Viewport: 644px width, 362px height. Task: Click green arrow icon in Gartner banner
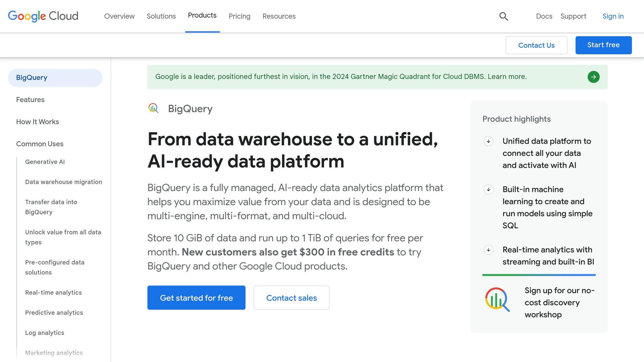click(x=593, y=77)
